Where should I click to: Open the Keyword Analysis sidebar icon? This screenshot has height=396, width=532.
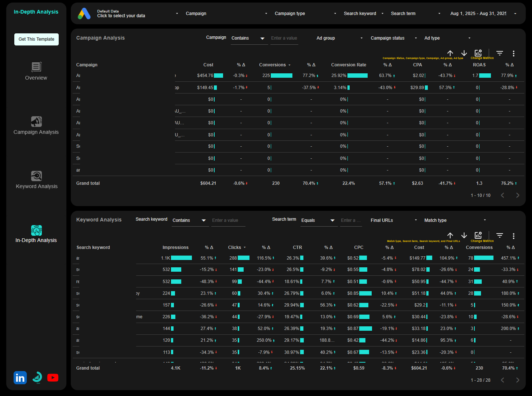[x=36, y=176]
